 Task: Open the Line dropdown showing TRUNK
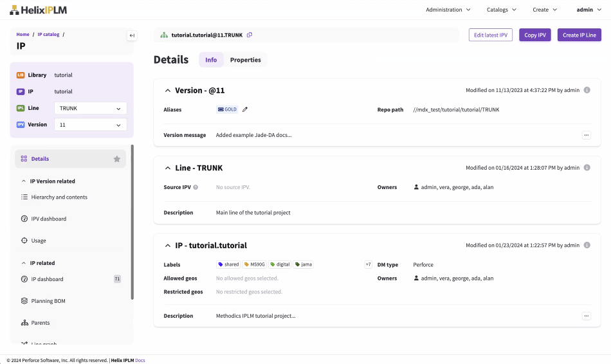tap(90, 109)
